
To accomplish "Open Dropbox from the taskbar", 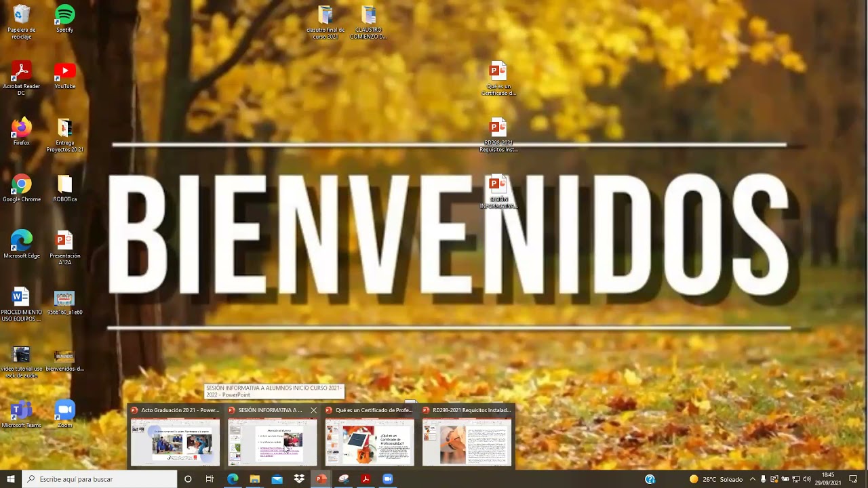I will point(299,479).
